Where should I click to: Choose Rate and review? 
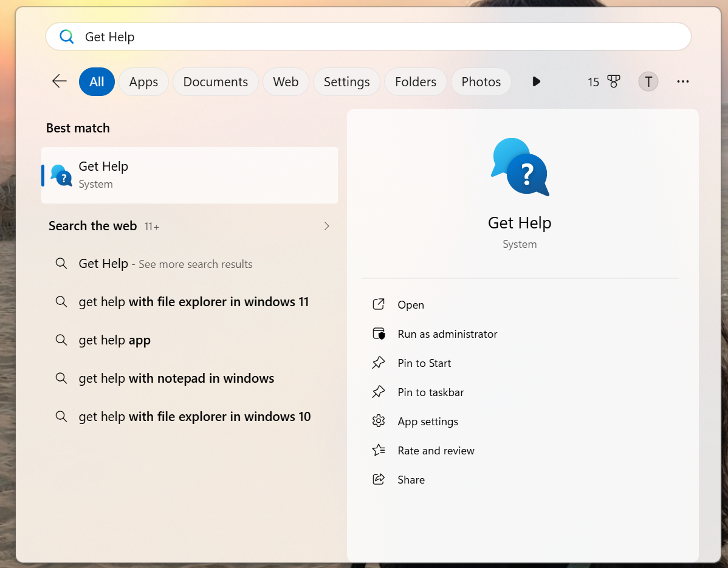436,451
